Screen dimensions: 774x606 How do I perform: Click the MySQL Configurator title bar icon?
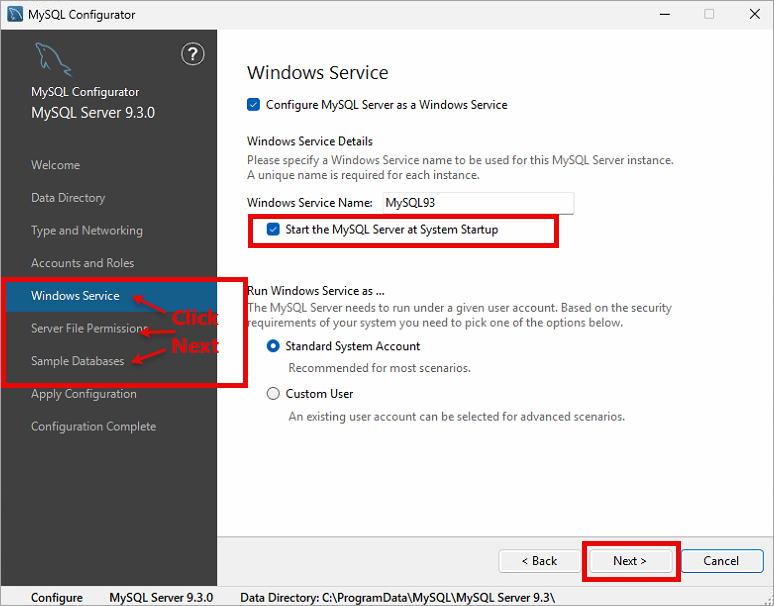pyautogui.click(x=15, y=14)
